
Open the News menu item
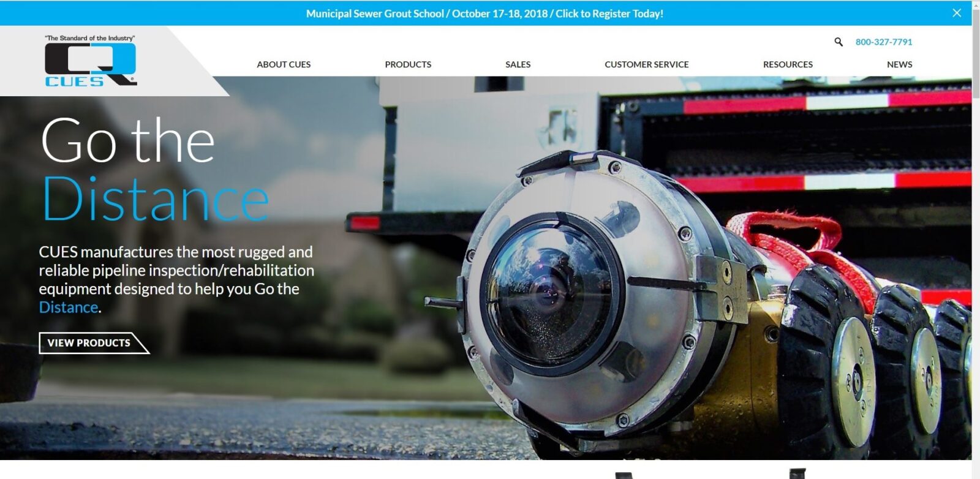[x=900, y=64]
